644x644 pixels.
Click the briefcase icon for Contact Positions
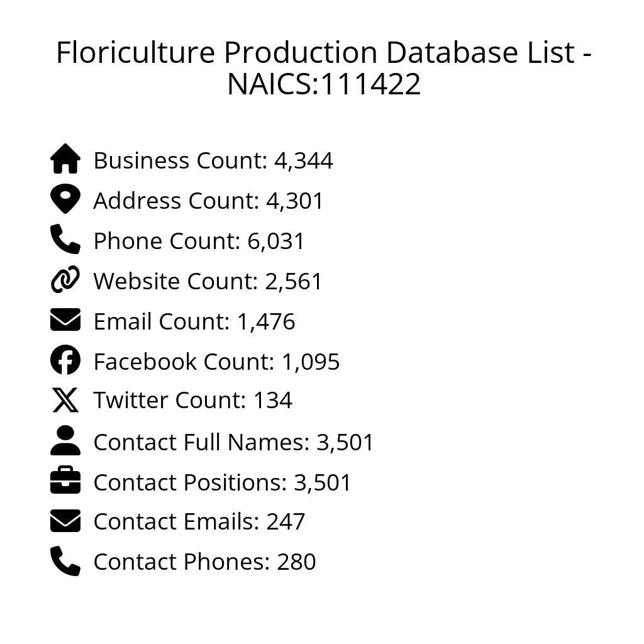[65, 482]
